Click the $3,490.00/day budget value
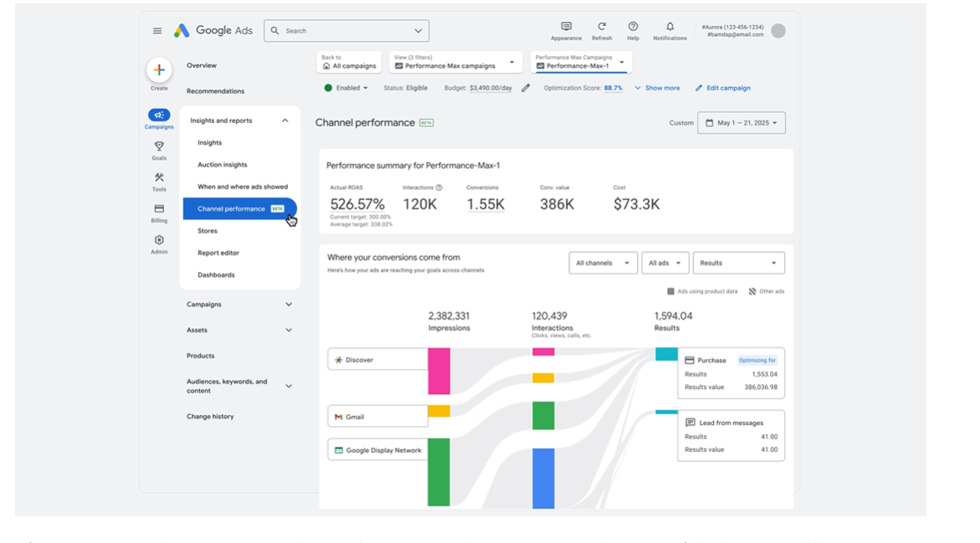 tap(490, 88)
